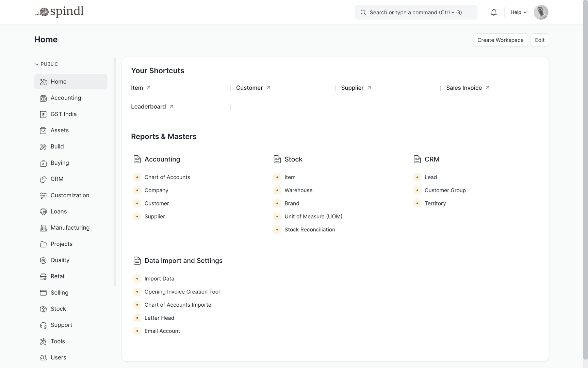The height and width of the screenshot is (368, 588).
Task: Click the Build tools icon
Action: coord(43,147)
